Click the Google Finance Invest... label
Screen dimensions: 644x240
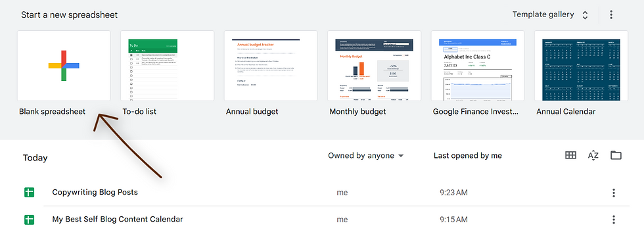476,112
